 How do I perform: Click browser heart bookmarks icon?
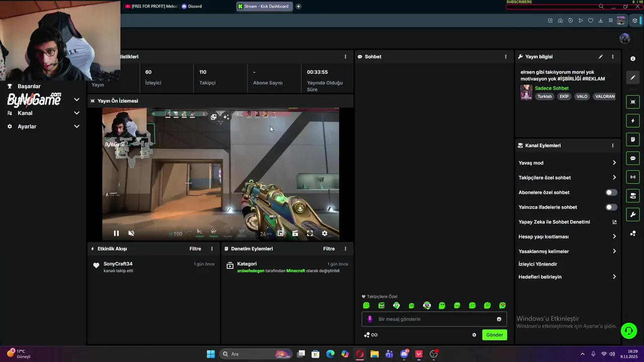coord(591,21)
